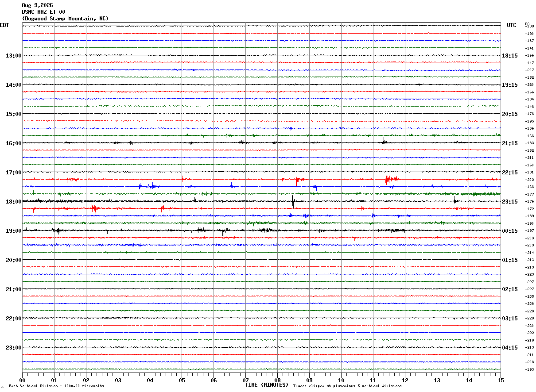Select the EDT timezone label
536x392 pixels.
4,25
